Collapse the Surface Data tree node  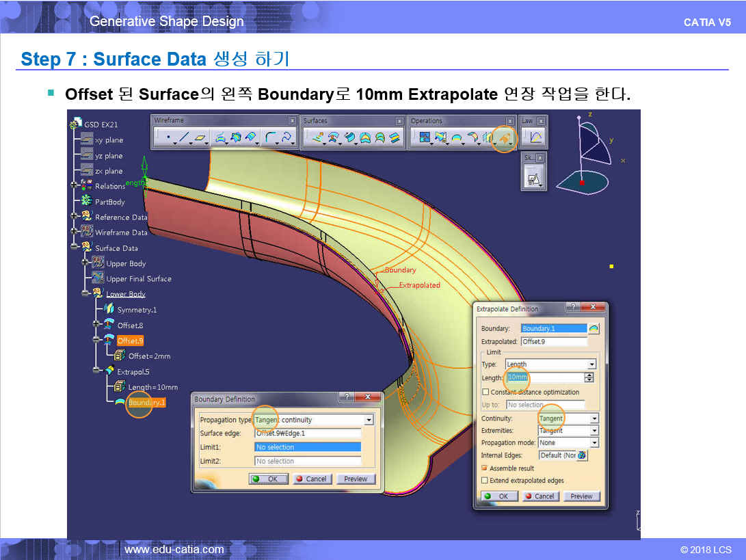[x=75, y=248]
